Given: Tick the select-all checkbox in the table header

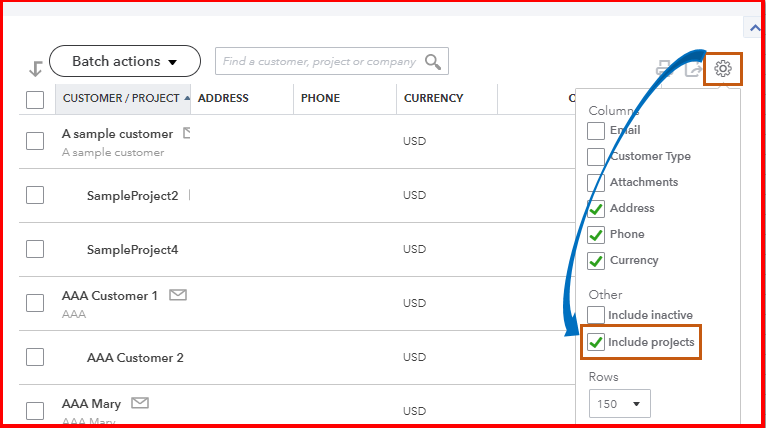Looking at the screenshot, I should [x=35, y=99].
